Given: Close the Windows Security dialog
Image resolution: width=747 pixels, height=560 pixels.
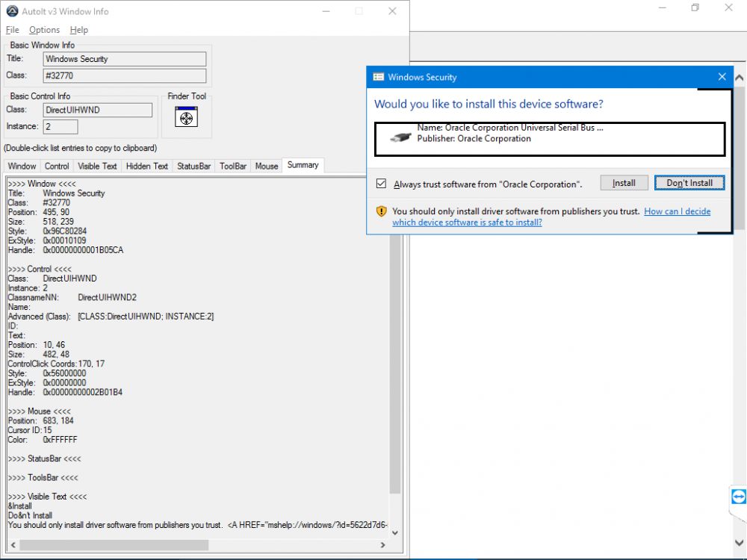Looking at the screenshot, I should (x=722, y=77).
